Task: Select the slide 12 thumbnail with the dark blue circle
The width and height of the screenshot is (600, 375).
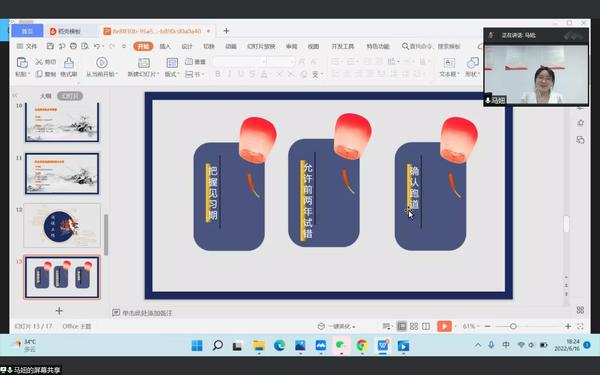Action: click(62, 225)
